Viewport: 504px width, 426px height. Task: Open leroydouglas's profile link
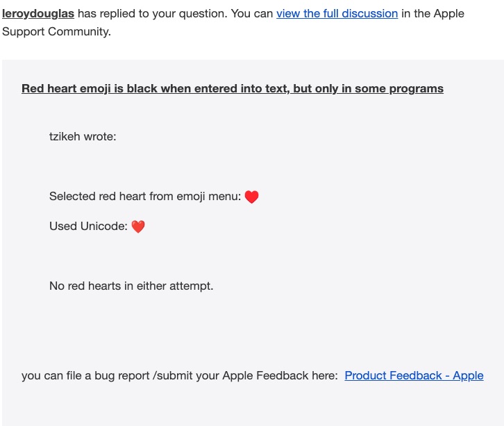38,13
